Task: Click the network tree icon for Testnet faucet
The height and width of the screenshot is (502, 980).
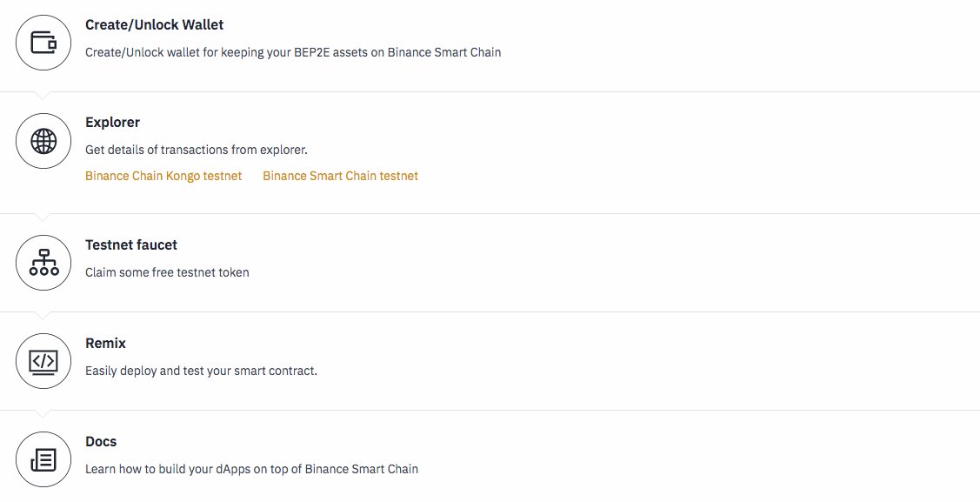Action: (x=43, y=263)
